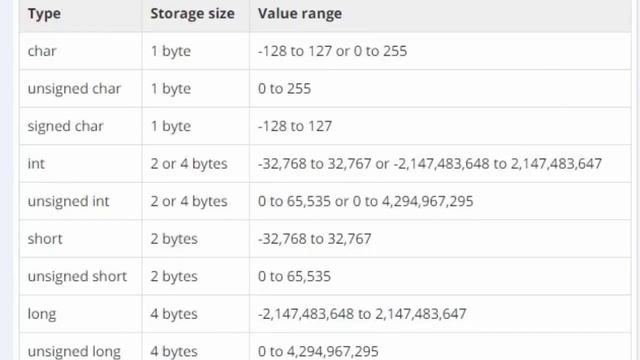Image resolution: width=640 pixels, height=360 pixels.
Task: Click the -128 to 127 or 0 to 255 range
Action: (x=332, y=51)
